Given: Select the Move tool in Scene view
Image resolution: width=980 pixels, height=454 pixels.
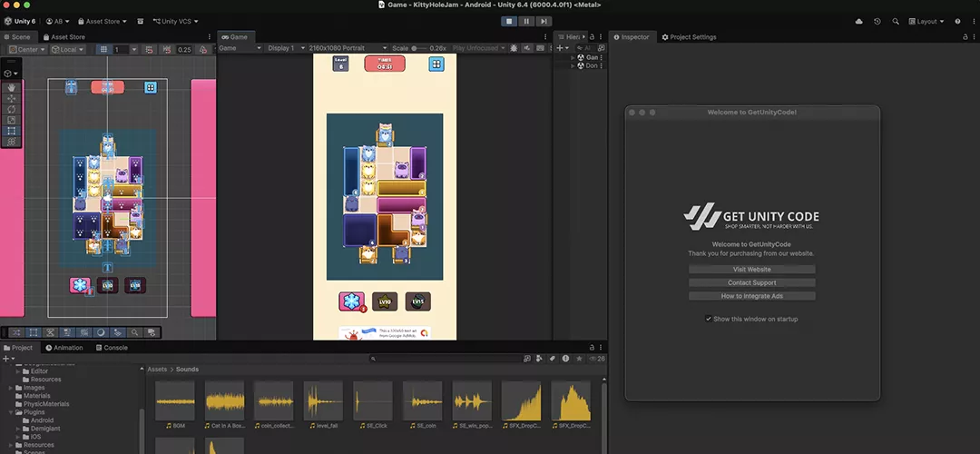Looking at the screenshot, I should tap(11, 98).
